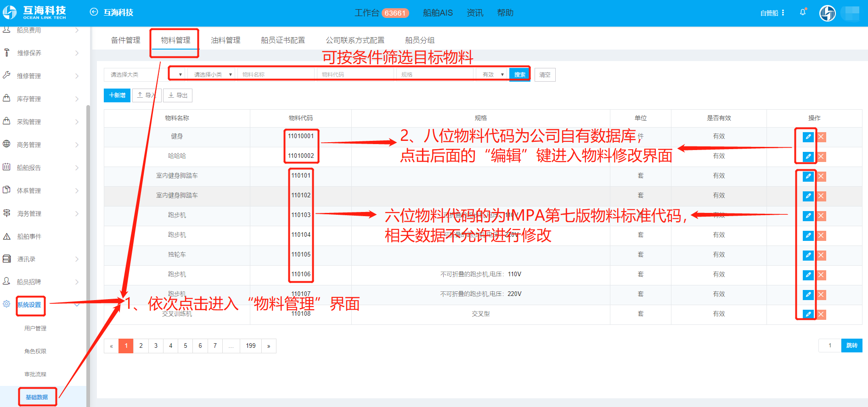Delete material code 110102 row
The image size is (868, 407).
point(821,196)
